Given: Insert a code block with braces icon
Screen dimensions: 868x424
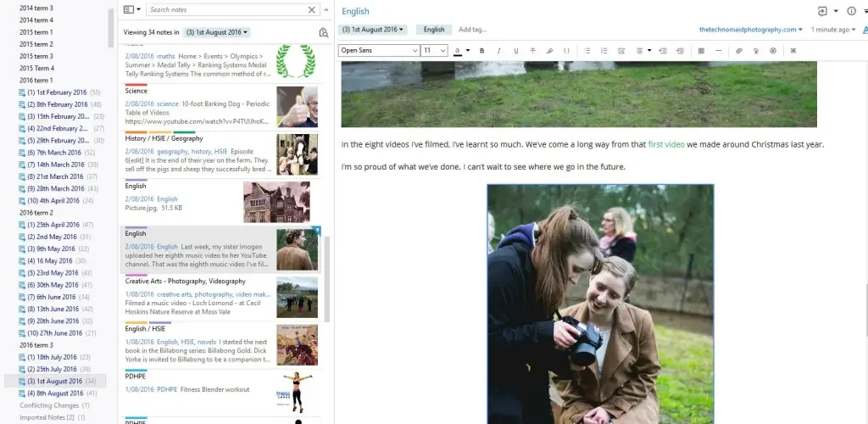Looking at the screenshot, I should pos(566,50).
